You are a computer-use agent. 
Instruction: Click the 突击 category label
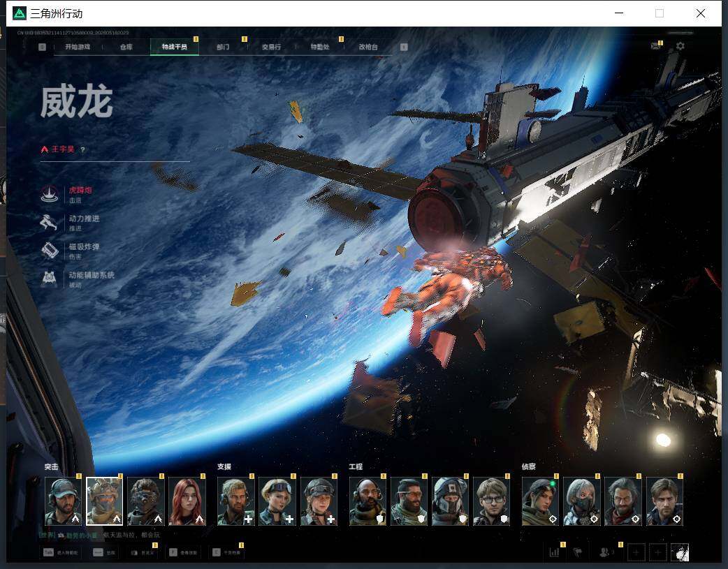point(52,467)
